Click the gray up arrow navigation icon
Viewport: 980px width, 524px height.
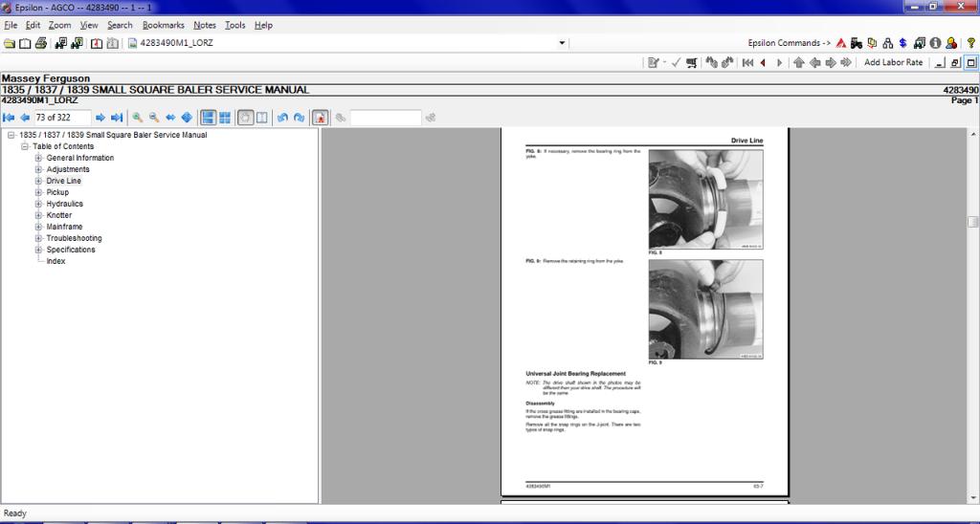[x=799, y=62]
